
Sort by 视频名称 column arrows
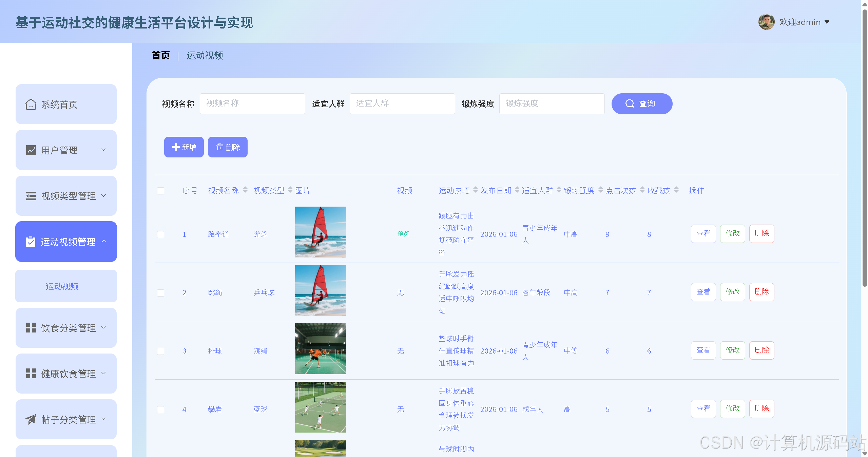(x=245, y=190)
